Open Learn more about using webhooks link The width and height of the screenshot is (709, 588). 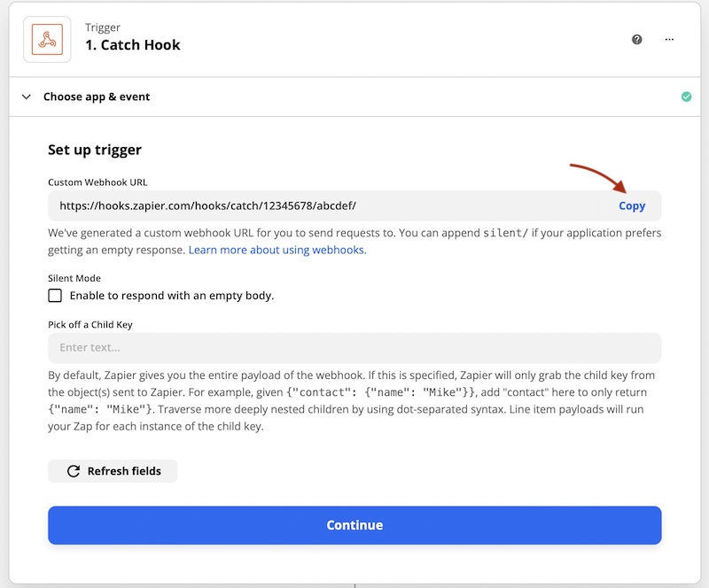277,250
